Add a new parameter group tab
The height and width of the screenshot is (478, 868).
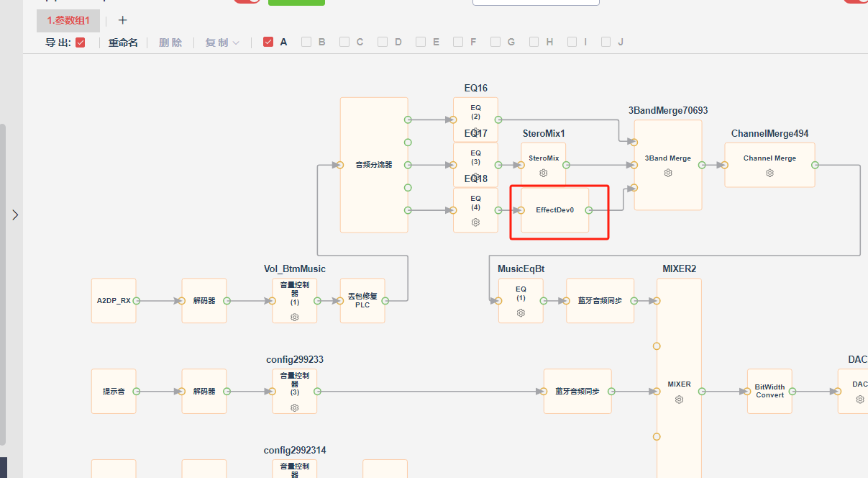click(x=122, y=20)
